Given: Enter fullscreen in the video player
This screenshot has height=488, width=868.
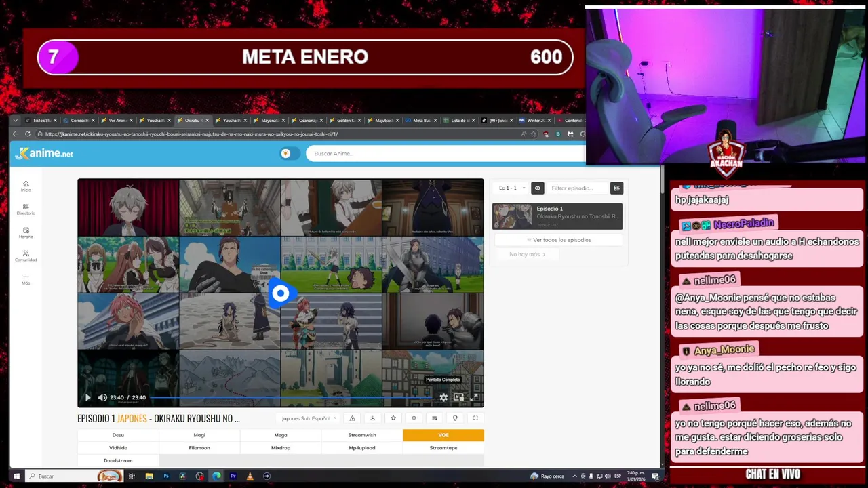Looking at the screenshot, I should [x=474, y=398].
